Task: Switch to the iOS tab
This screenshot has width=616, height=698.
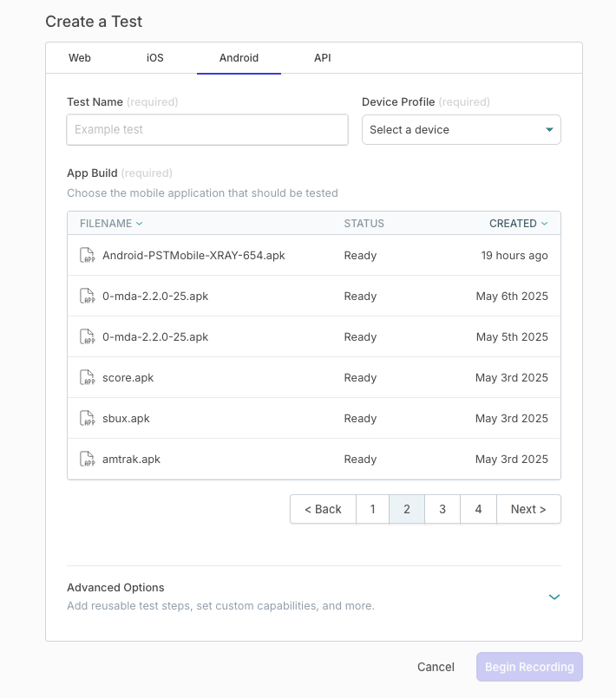Action: pos(154,58)
